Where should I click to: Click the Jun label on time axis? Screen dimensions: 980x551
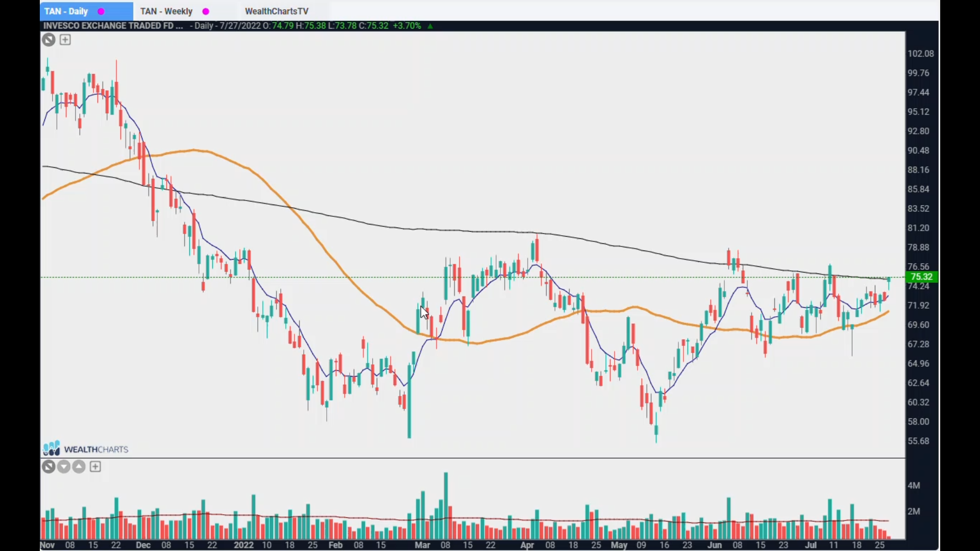click(715, 545)
